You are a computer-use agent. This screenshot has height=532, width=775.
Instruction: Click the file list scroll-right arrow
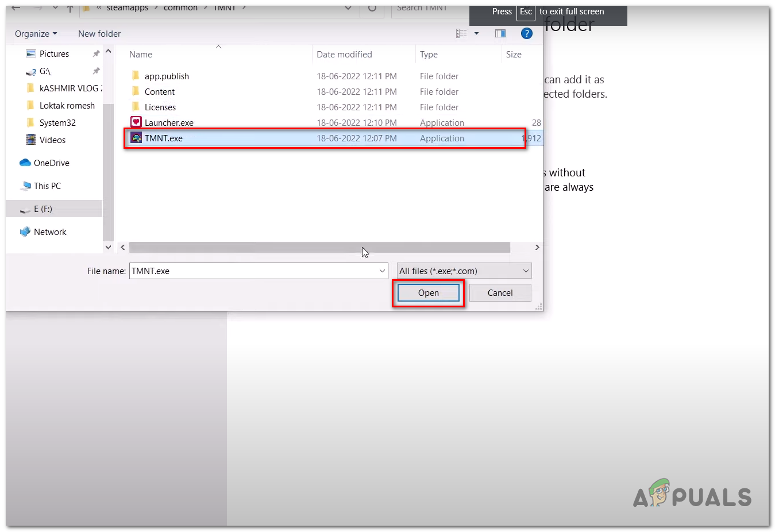[x=537, y=247]
